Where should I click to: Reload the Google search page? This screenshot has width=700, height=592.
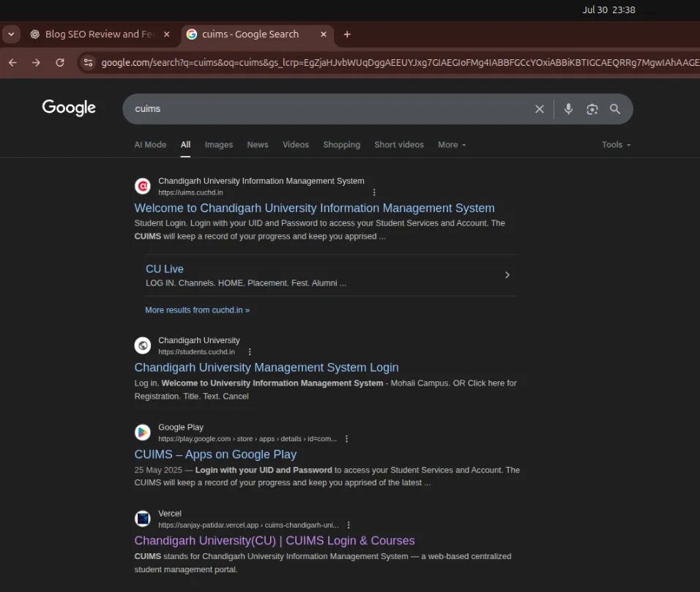tap(60, 62)
